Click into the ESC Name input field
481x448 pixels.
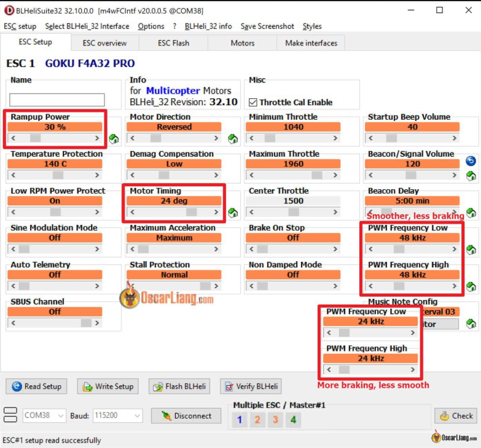[x=57, y=100]
